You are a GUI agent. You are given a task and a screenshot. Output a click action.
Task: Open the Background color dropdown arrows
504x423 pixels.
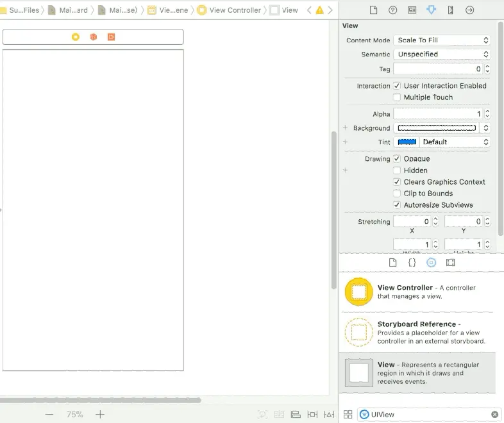(485, 128)
